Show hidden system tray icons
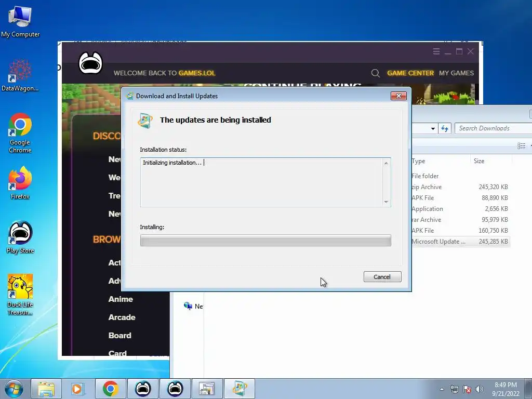532x399 pixels. (x=442, y=389)
